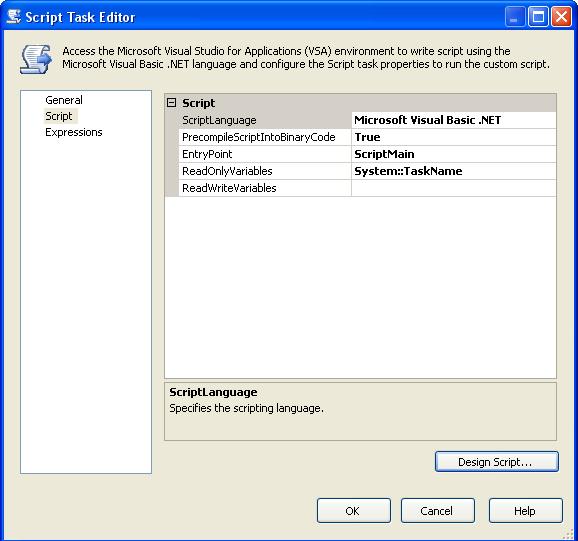Collapse the Script property category

(x=171, y=102)
